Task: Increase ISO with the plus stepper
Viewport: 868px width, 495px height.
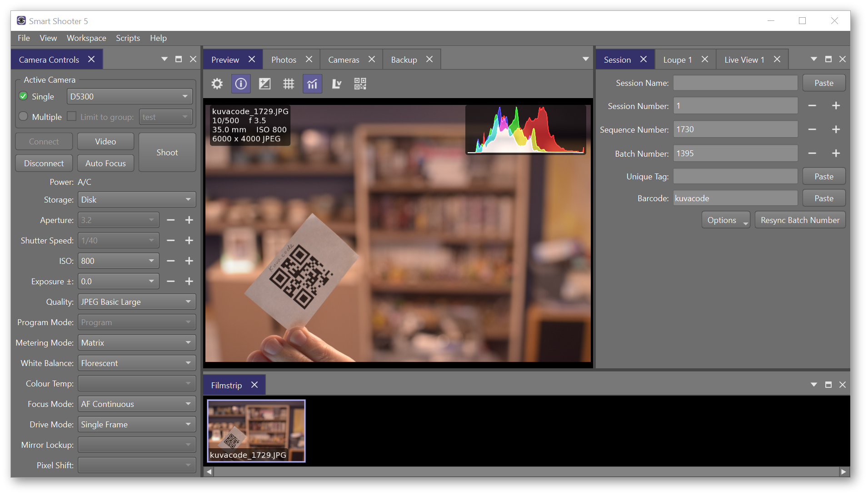Action: click(x=189, y=261)
